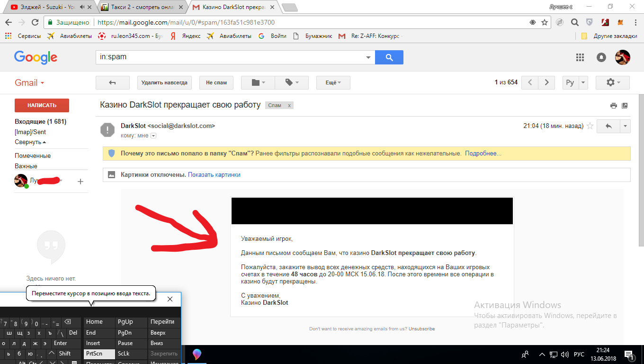Open Входящие (1 681) folder
The height and width of the screenshot is (364, 644).
pos(41,122)
